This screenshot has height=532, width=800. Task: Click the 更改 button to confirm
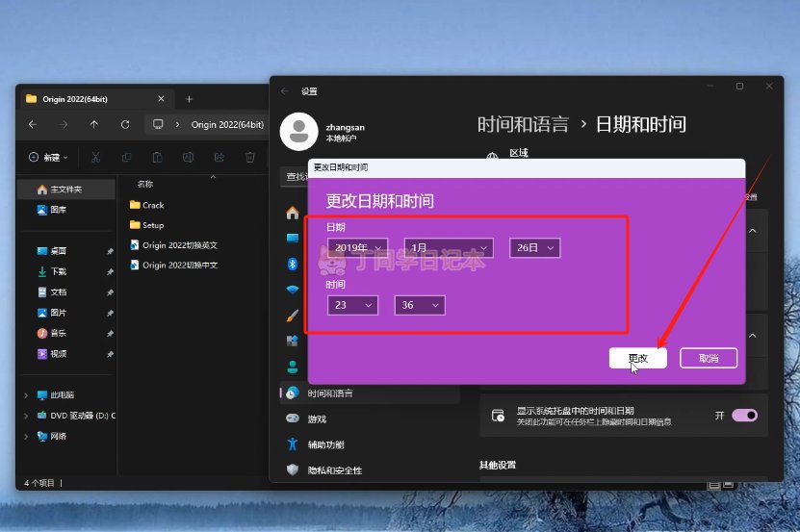point(637,358)
